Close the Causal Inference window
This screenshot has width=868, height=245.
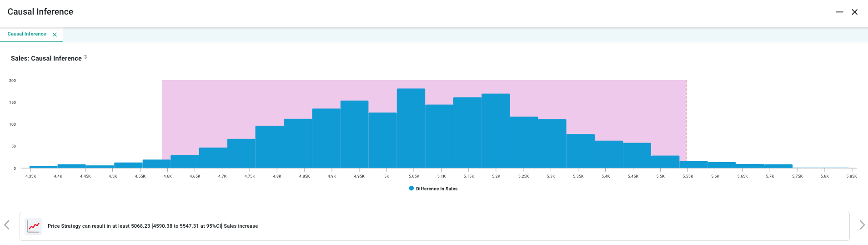point(854,12)
